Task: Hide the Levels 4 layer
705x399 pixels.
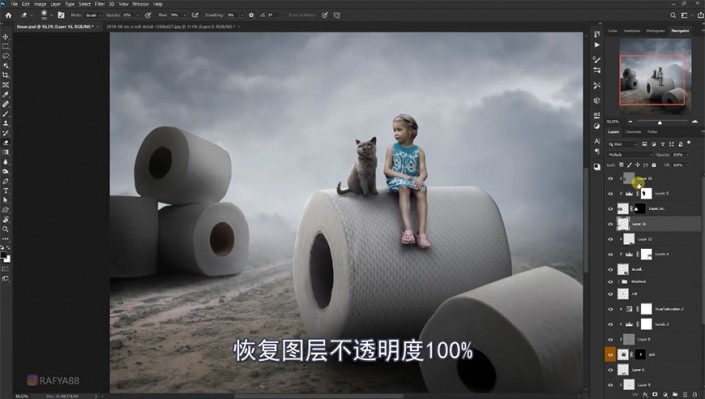Action: (x=610, y=255)
